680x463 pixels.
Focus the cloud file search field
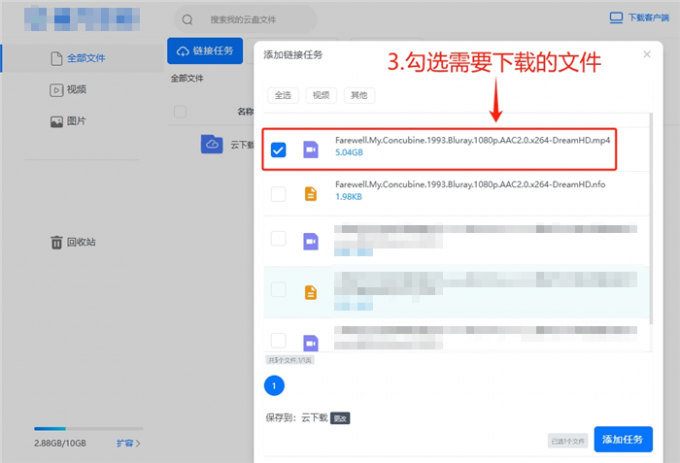245,20
